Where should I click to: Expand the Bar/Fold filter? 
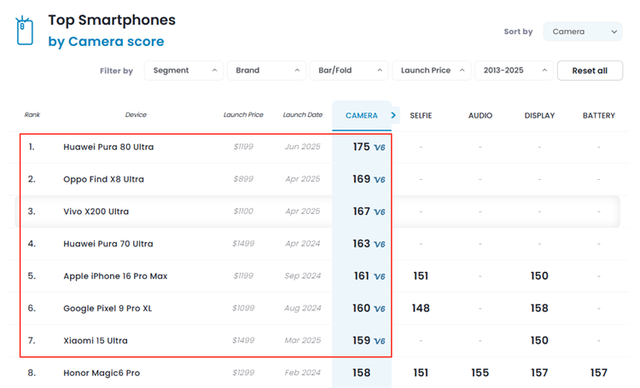(x=349, y=71)
